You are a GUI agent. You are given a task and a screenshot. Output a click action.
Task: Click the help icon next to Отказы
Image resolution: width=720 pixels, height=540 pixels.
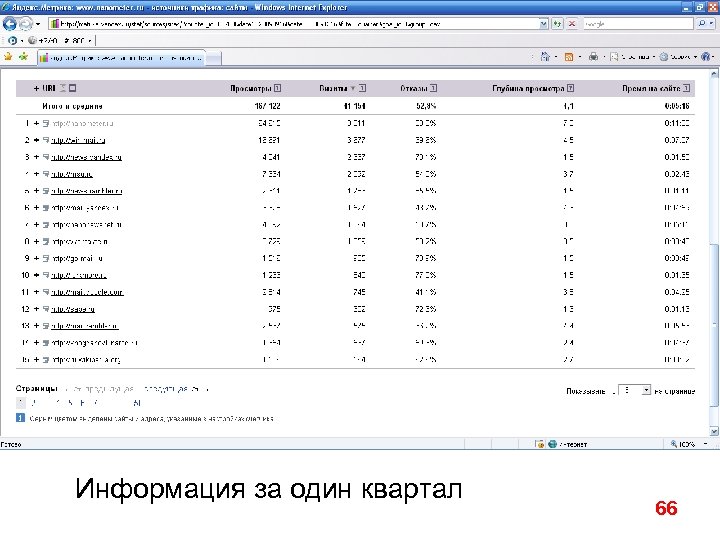(433, 88)
